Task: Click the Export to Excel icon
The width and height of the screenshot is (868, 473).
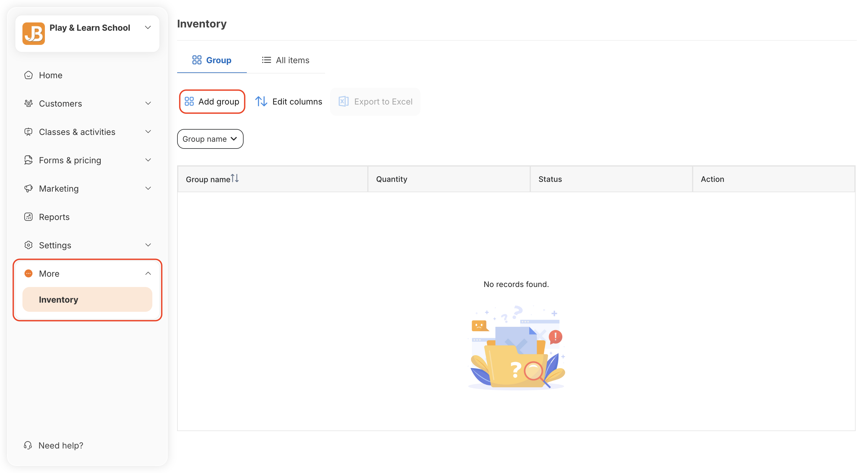Action: (x=343, y=101)
